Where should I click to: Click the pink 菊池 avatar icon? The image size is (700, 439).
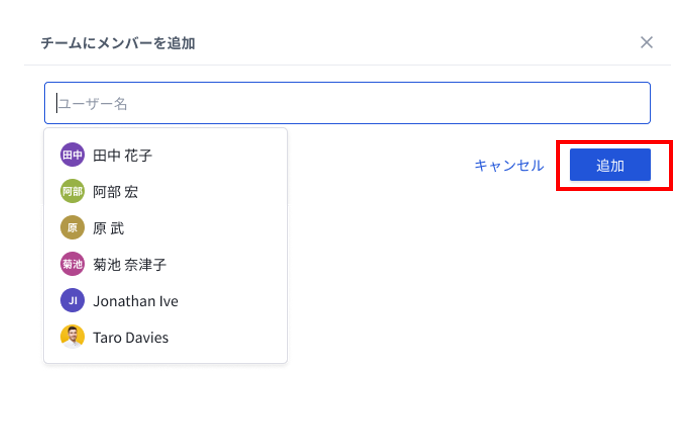tap(72, 264)
